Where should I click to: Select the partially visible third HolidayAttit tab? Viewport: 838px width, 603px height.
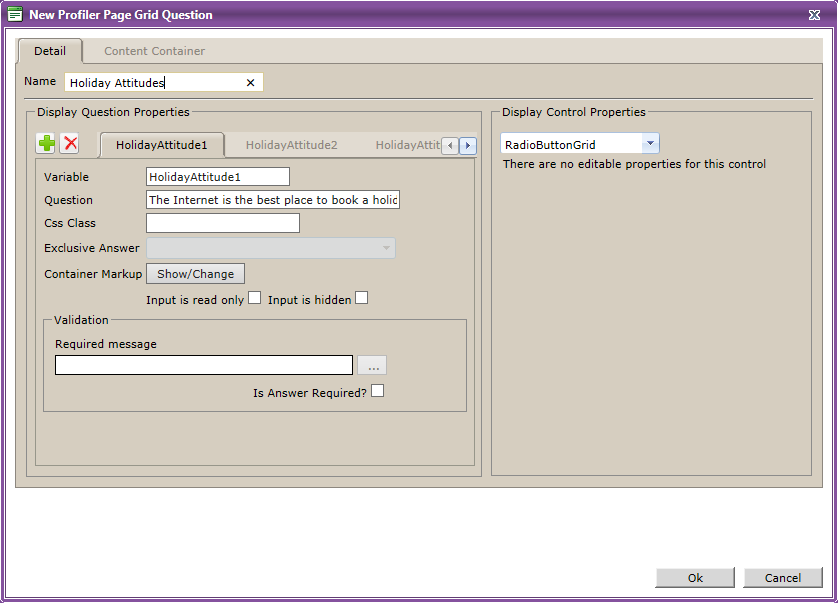coord(407,145)
